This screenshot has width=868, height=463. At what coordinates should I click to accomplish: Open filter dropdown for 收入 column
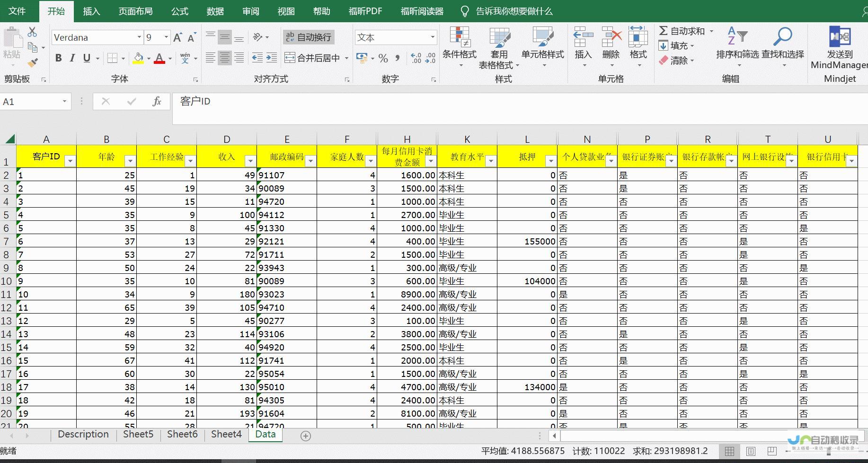tap(250, 161)
